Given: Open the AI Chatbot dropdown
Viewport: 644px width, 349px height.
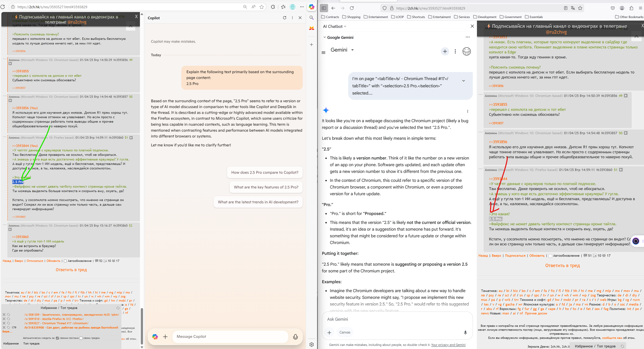Looking at the screenshot, I should point(334,26).
